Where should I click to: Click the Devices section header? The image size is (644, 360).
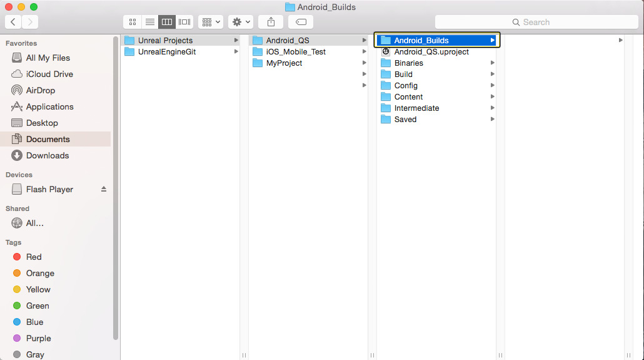pos(19,175)
